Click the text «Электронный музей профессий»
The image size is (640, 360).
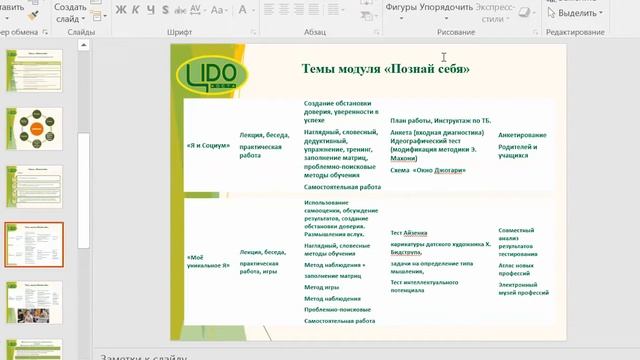pyautogui.click(x=524, y=288)
